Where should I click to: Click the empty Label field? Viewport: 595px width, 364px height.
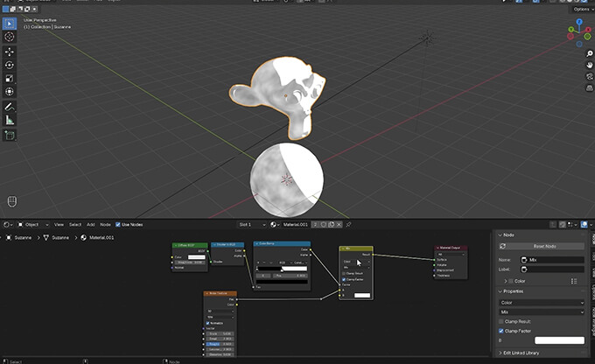tap(552, 269)
